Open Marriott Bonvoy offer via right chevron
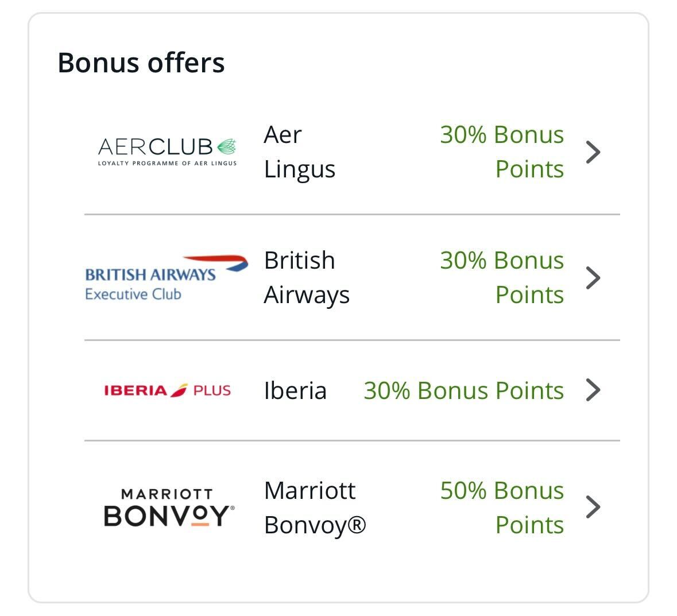The image size is (677, 616). click(593, 507)
